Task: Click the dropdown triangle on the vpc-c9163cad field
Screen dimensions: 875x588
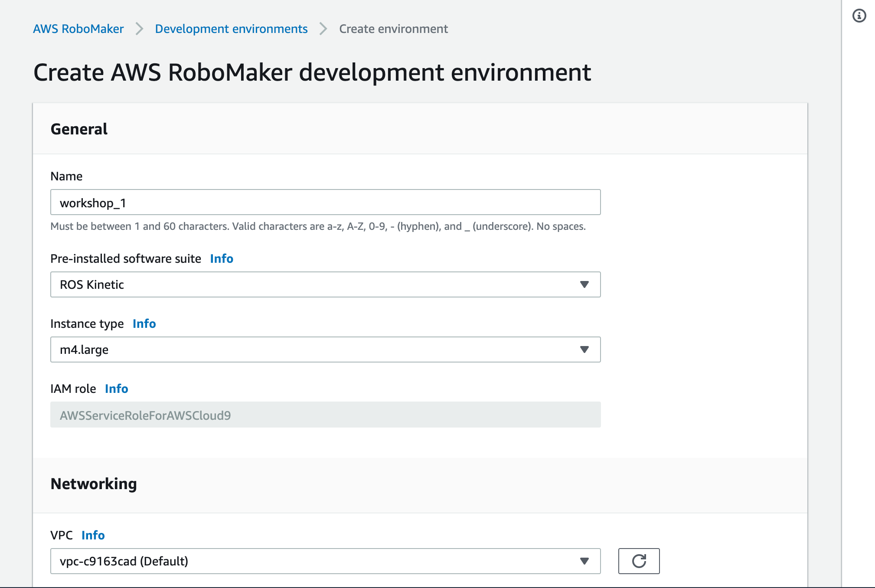Action: coord(585,561)
